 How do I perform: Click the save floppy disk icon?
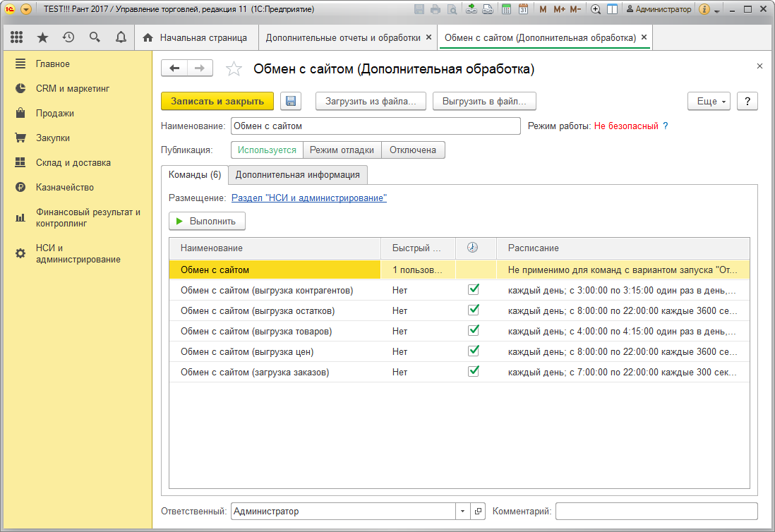(x=291, y=102)
